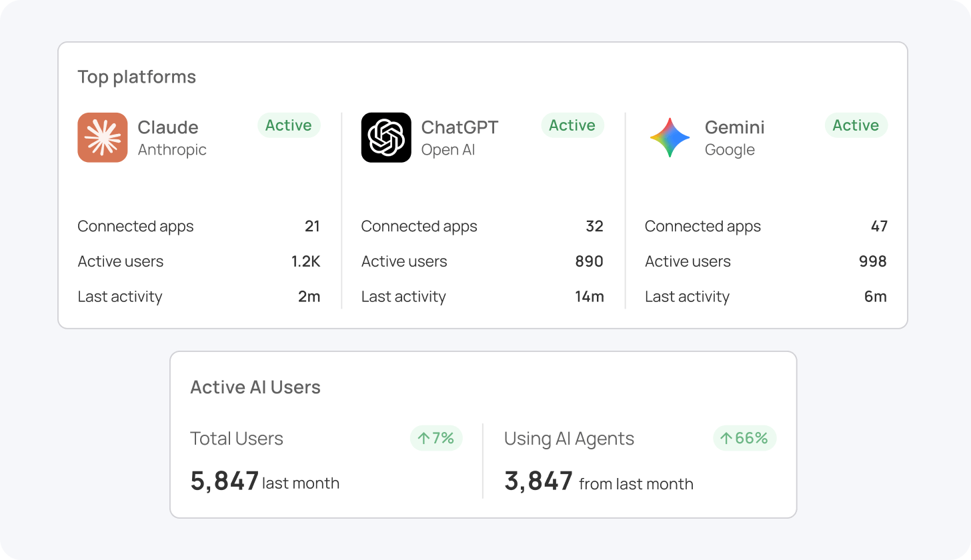
Task: Click Gemini's Connected apps row label
Action: 702,227
